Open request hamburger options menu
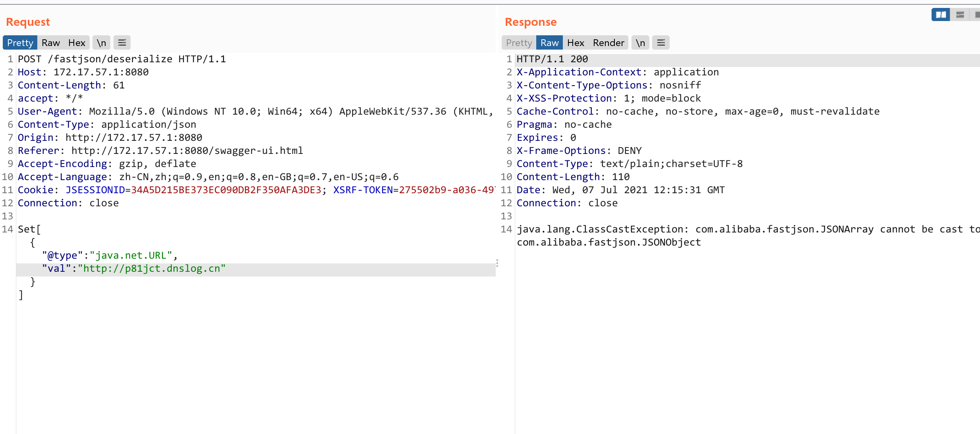 pos(122,43)
